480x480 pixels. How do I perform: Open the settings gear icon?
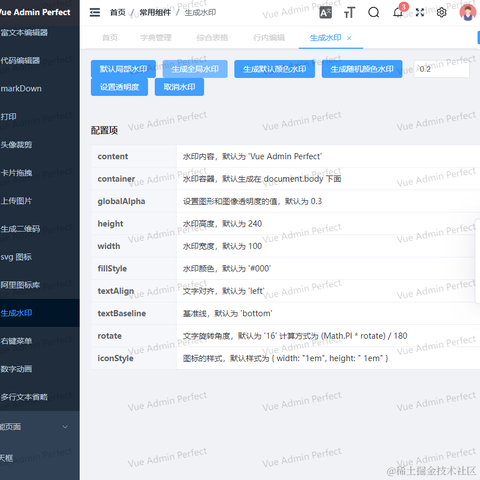tap(442, 13)
